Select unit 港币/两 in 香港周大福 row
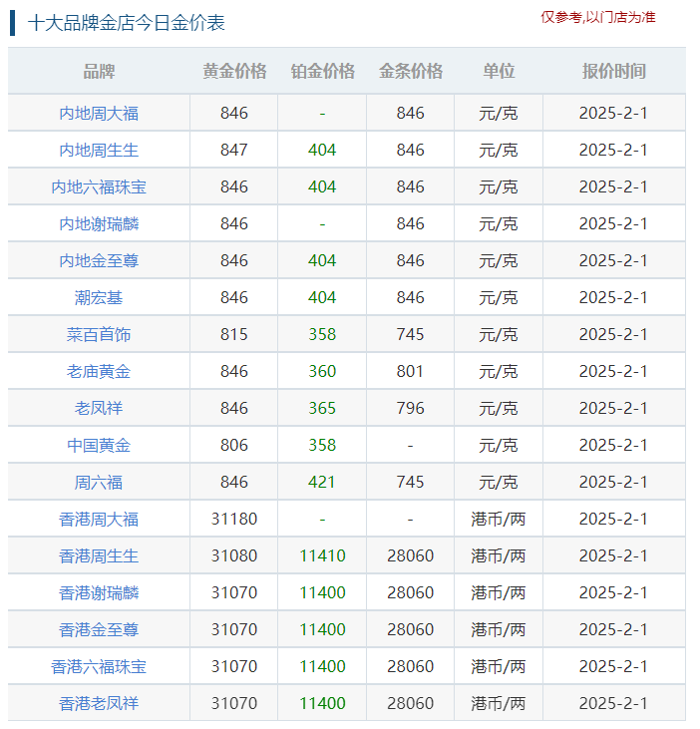700x729 pixels. tap(499, 519)
